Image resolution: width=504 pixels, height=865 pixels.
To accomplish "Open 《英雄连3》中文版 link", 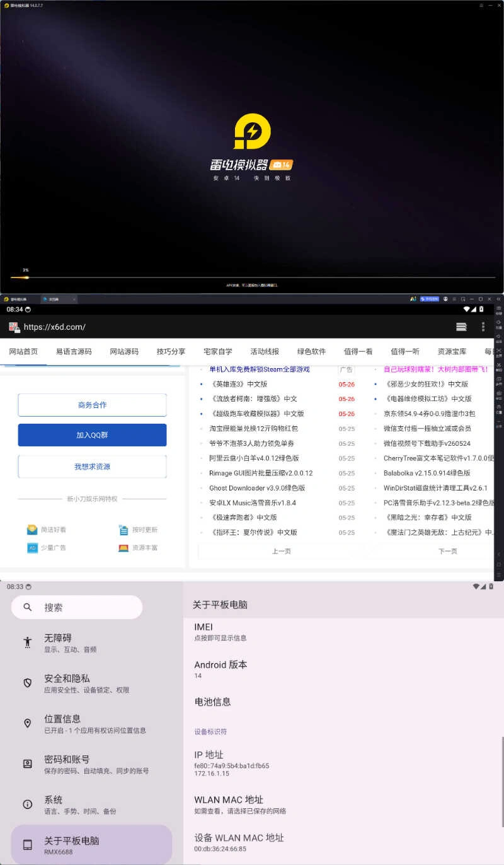I will click(x=239, y=384).
